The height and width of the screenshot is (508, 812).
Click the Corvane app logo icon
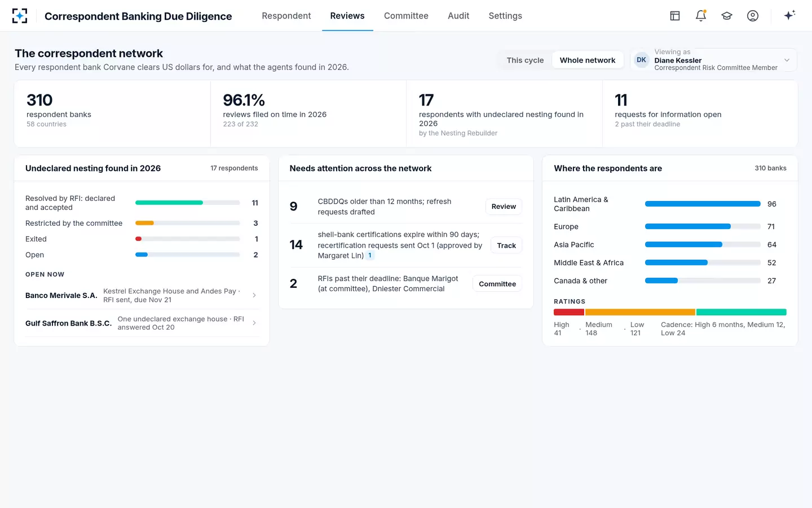click(x=20, y=16)
